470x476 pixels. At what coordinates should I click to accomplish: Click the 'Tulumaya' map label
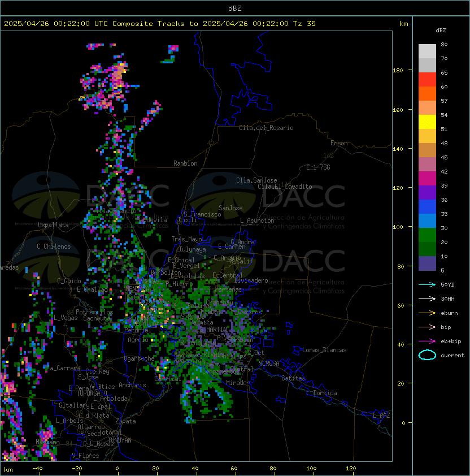click(x=193, y=249)
